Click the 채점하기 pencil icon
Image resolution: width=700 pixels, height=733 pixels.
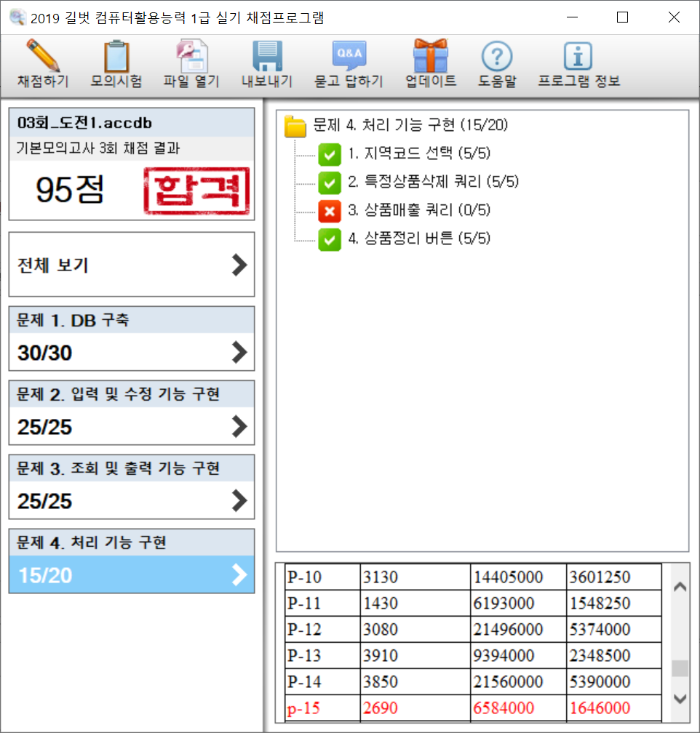tap(42, 56)
